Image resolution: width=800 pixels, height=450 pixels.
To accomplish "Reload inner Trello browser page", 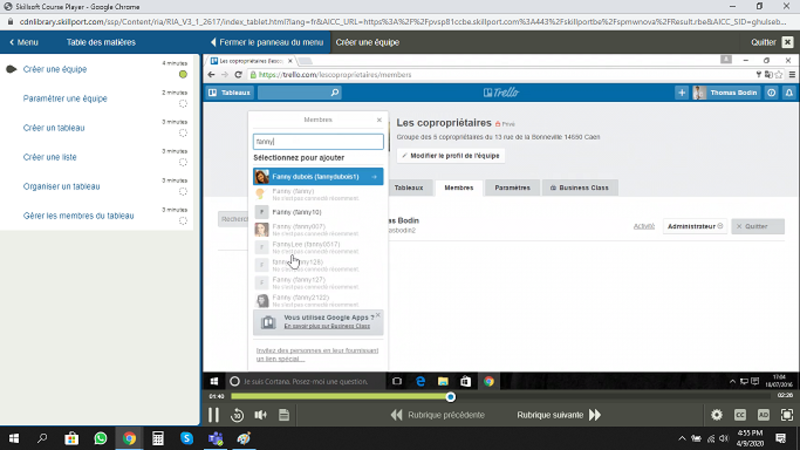I will [238, 74].
